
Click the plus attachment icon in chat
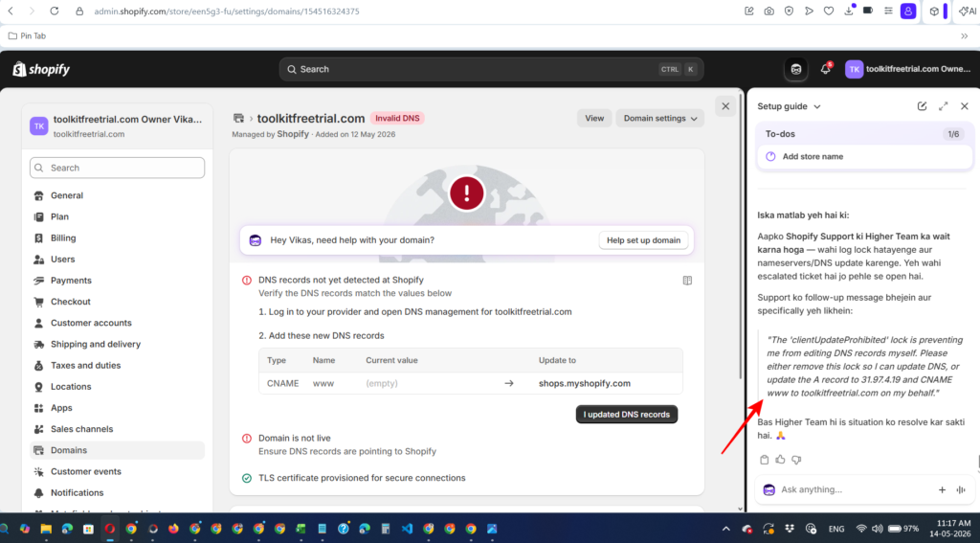(942, 489)
